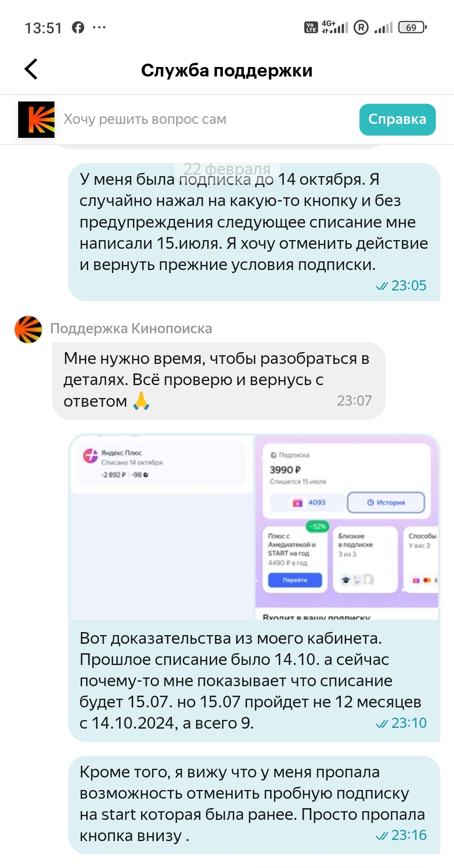Tap the Служба поддержки title

(x=227, y=71)
